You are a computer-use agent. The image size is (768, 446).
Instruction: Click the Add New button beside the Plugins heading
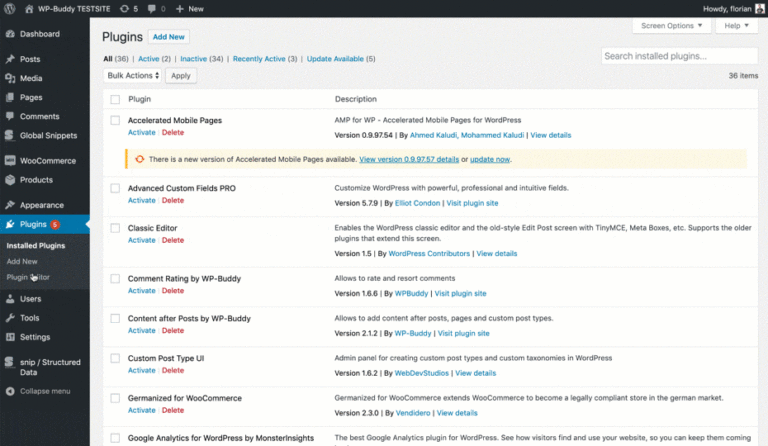[168, 37]
